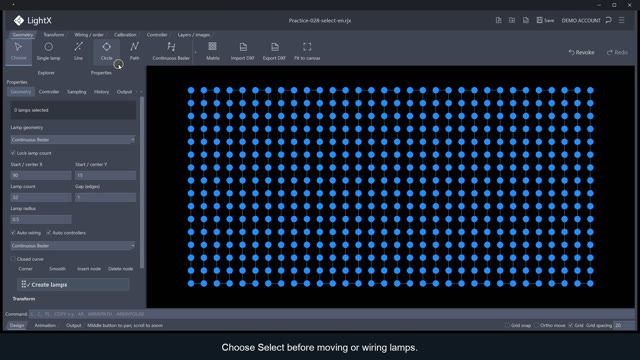Click the Transform section heading

24,299
